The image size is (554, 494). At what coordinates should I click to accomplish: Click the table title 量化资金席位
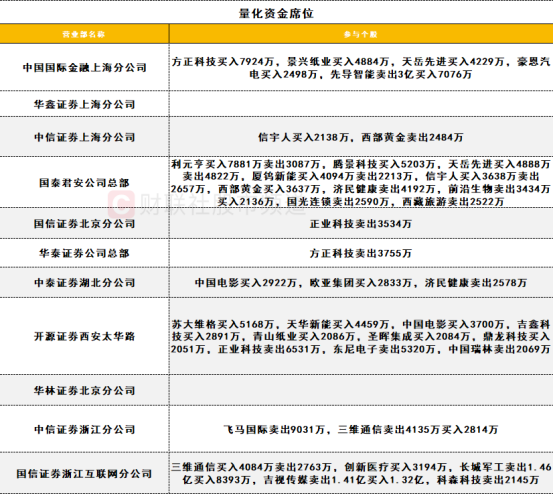click(276, 13)
